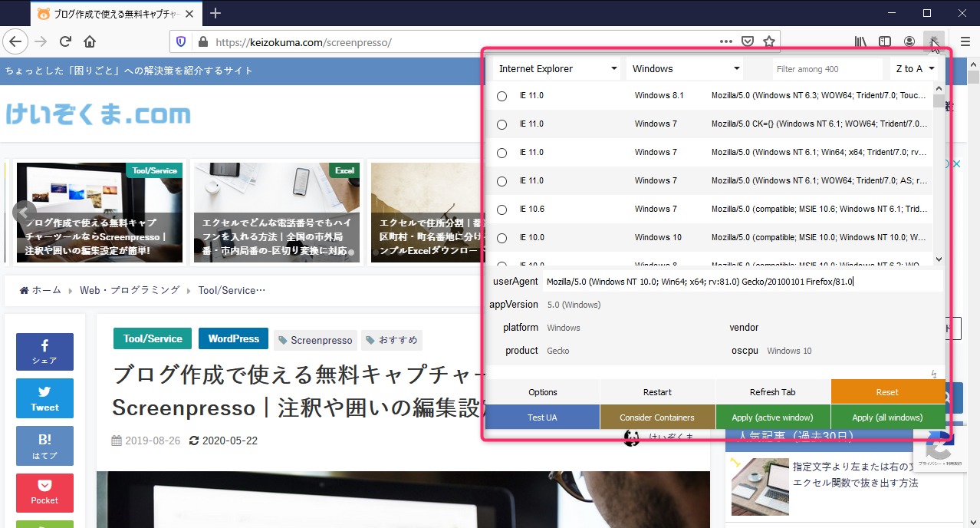Click the userAgent text field
This screenshot has width=980, height=528.
(x=743, y=282)
